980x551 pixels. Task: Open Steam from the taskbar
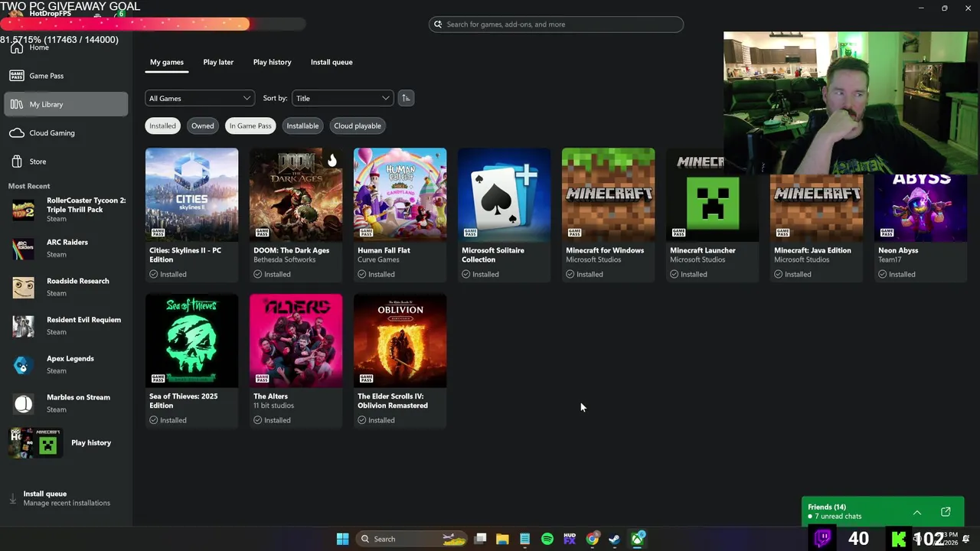pyautogui.click(x=614, y=539)
